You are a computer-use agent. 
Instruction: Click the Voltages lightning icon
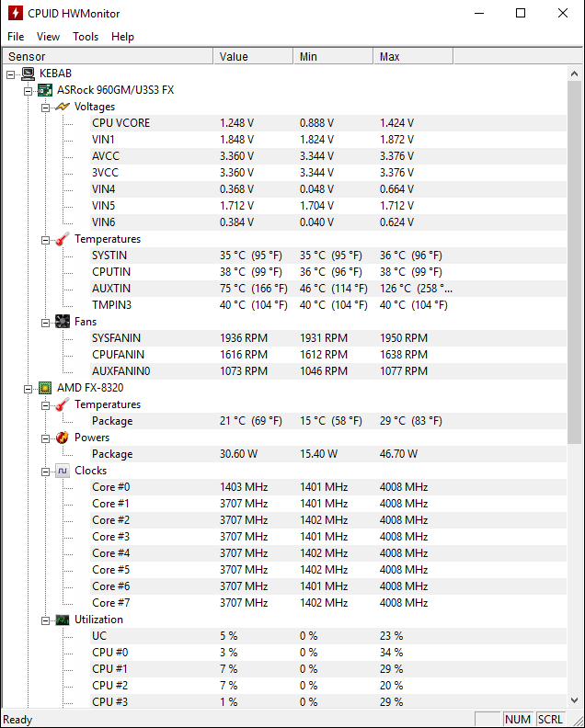click(x=62, y=107)
